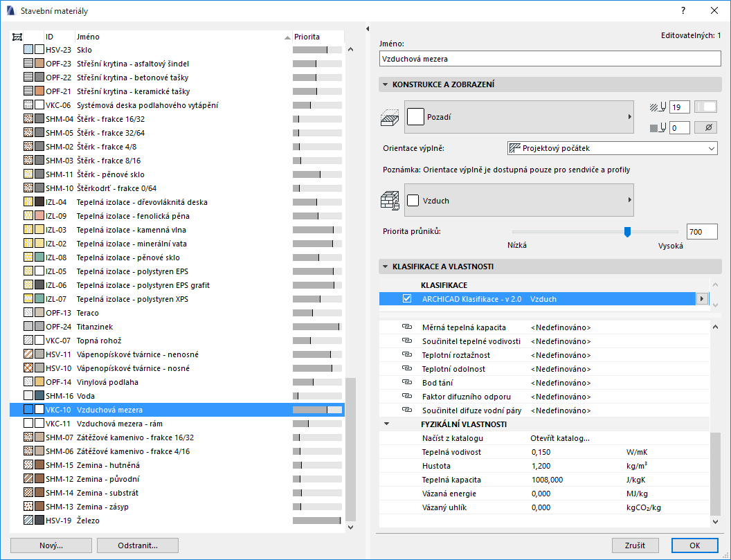The image size is (731, 560).
Task: Select the fill icon of Zemina - zásyp
Action: [28, 507]
